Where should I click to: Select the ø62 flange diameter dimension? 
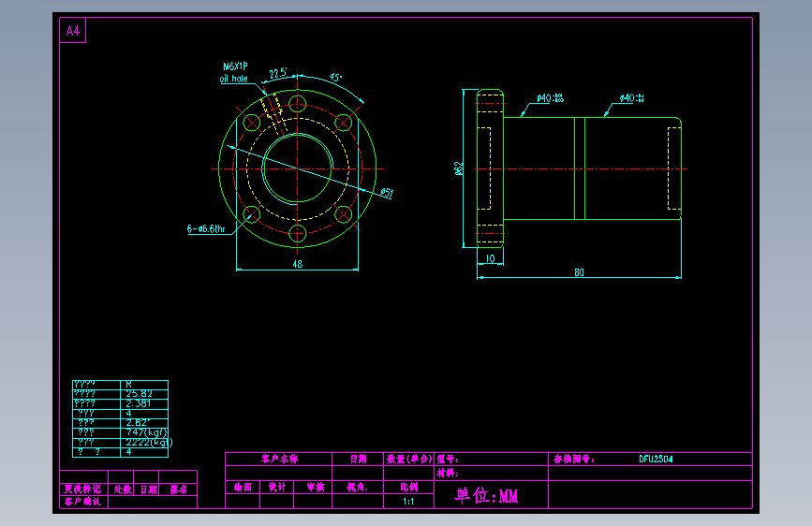(459, 168)
